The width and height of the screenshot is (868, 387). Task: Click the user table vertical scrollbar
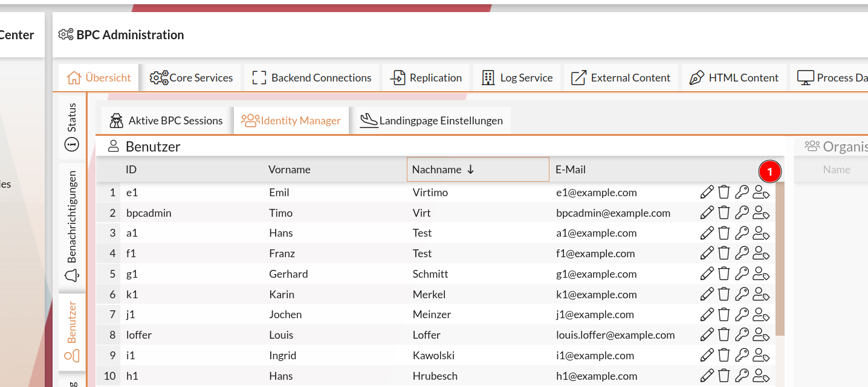pos(780,260)
